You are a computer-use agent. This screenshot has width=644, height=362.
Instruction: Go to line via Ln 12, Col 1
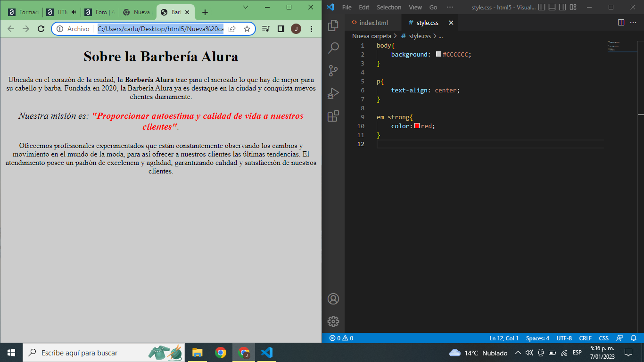504,338
